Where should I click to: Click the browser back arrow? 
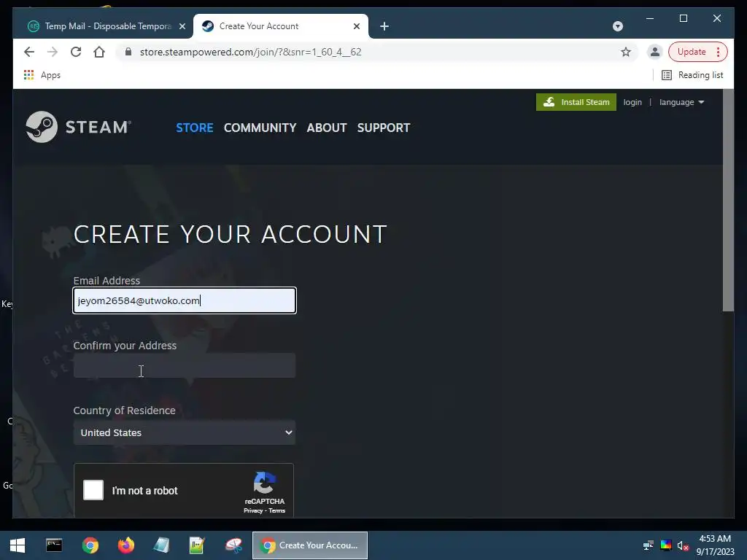click(x=29, y=52)
